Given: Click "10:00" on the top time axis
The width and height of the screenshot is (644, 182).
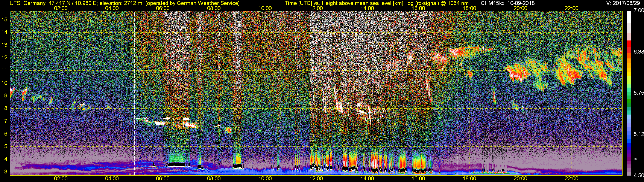Looking at the screenshot, I should 265,8.
